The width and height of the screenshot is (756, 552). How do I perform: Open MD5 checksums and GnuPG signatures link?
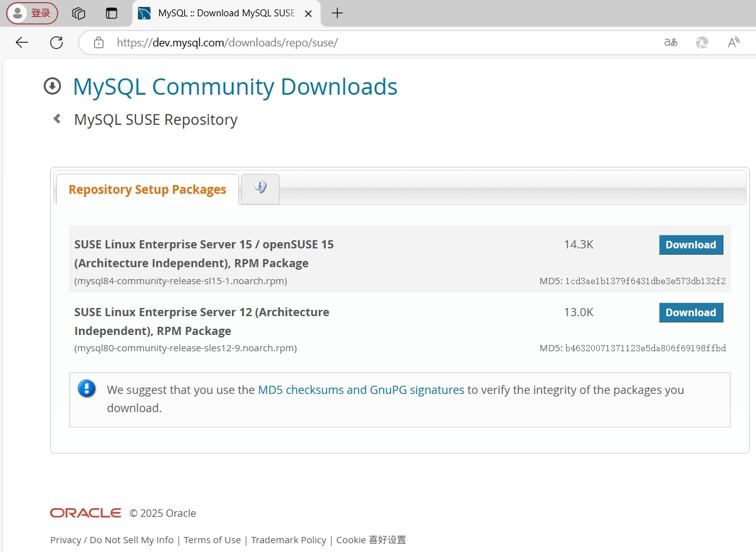click(x=361, y=390)
